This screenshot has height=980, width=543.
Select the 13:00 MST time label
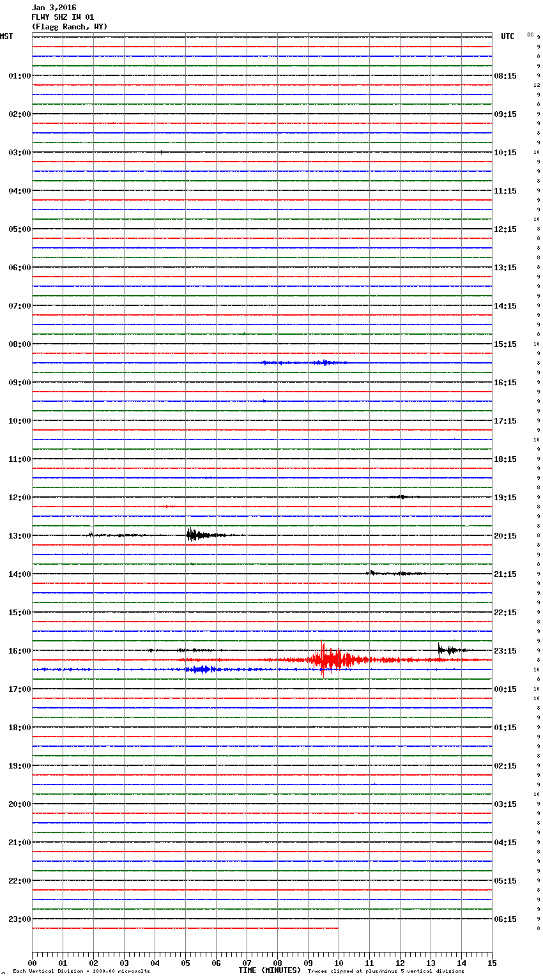click(20, 536)
